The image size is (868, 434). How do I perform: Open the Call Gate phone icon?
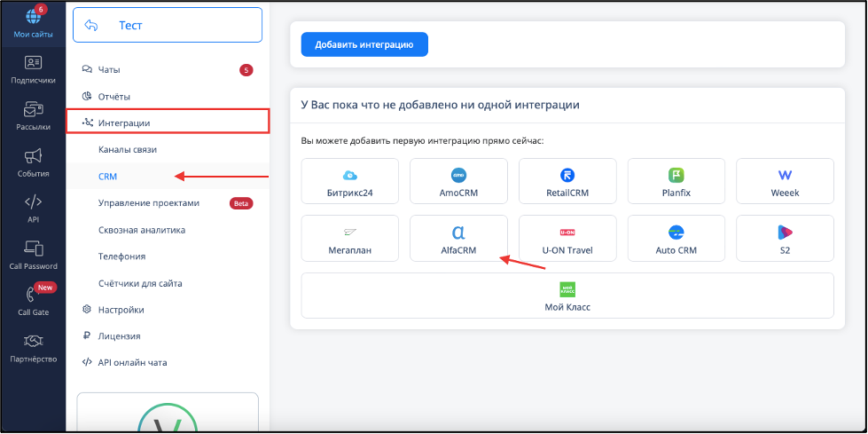(x=32, y=296)
